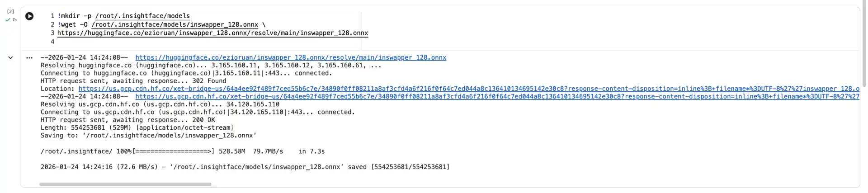Run the wget download cell
The image size is (868, 193).
(x=29, y=16)
